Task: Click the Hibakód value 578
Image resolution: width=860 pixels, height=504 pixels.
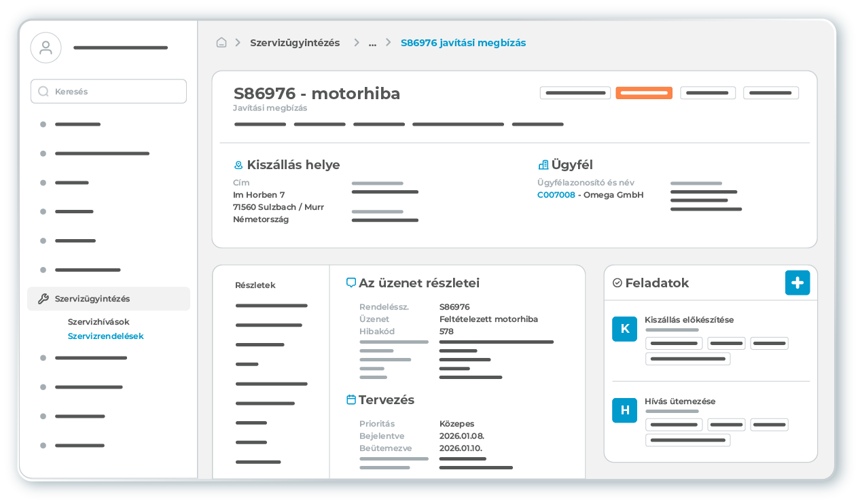Action: [x=446, y=331]
